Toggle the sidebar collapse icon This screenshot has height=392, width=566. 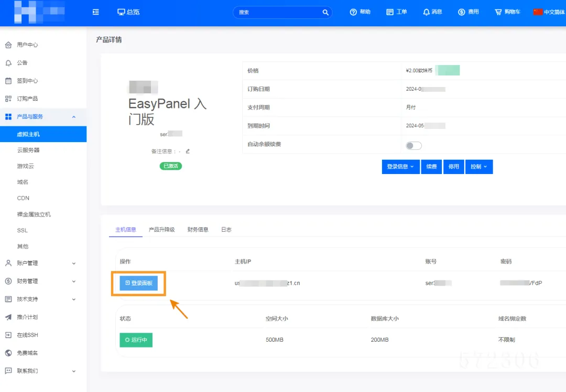(x=96, y=12)
